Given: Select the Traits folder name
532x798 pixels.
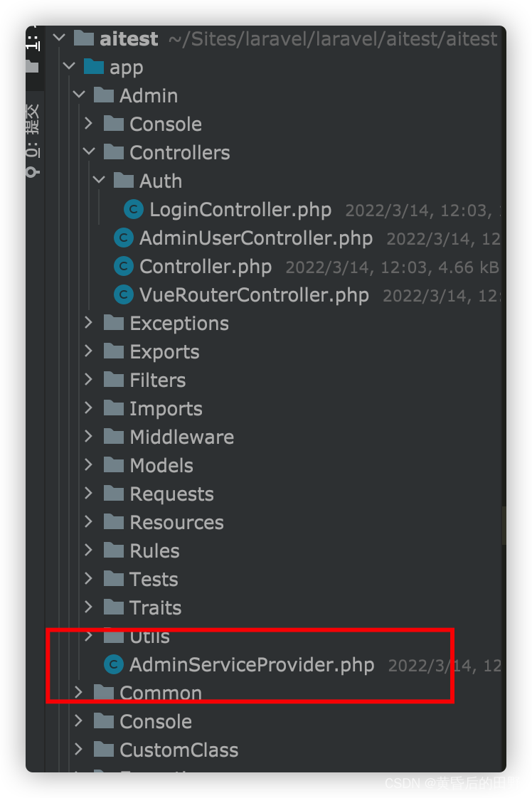Looking at the screenshot, I should pyautogui.click(x=155, y=607).
